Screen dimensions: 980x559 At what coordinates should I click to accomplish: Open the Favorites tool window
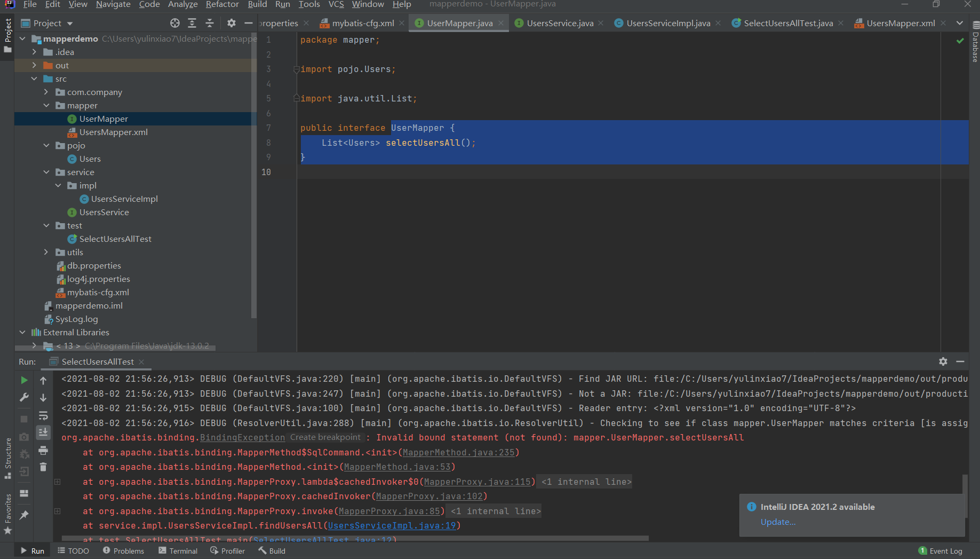pyautogui.click(x=7, y=514)
